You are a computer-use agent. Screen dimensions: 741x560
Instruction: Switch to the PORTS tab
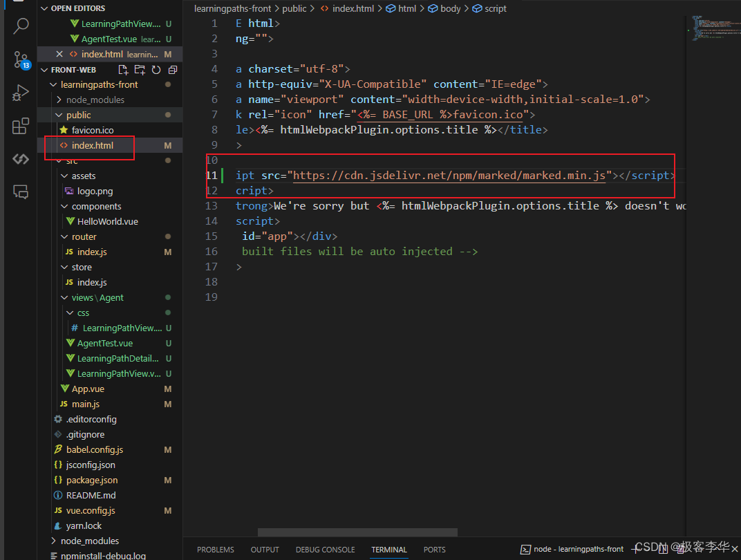click(434, 550)
